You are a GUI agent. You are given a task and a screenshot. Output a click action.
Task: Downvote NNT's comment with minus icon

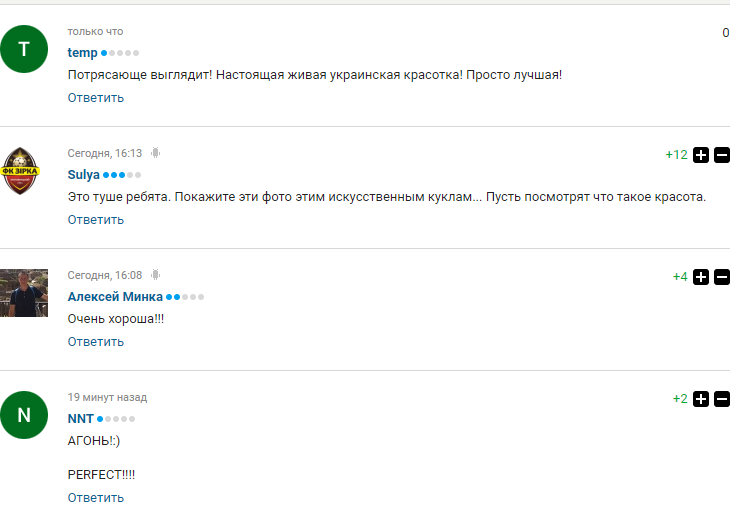pyautogui.click(x=722, y=399)
